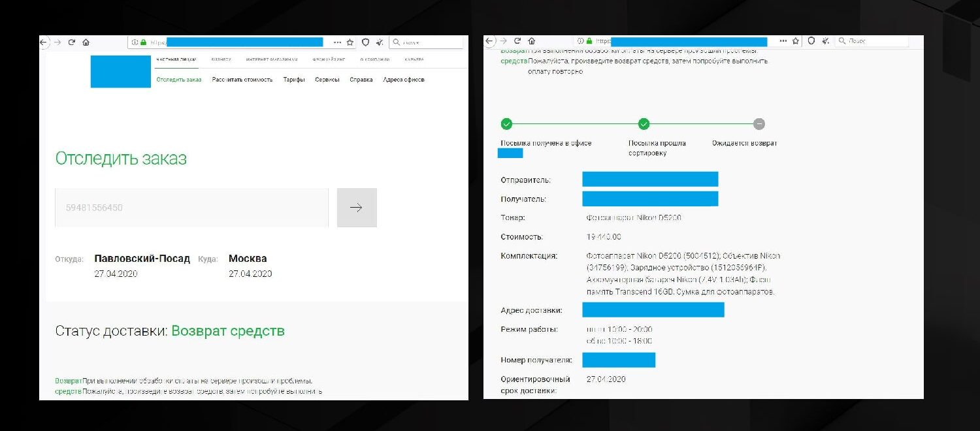Click the search magnifier in the right window
Image resolution: width=980 pixels, height=431 pixels.
pyautogui.click(x=841, y=40)
